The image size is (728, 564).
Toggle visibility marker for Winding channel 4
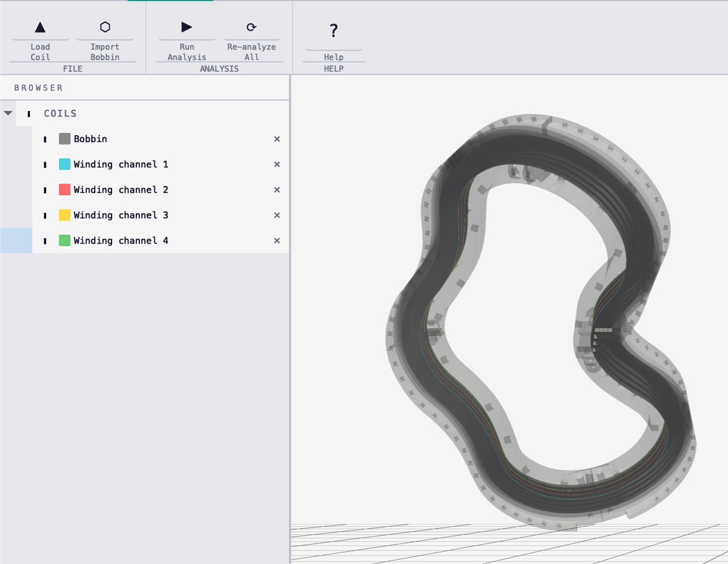(45, 241)
